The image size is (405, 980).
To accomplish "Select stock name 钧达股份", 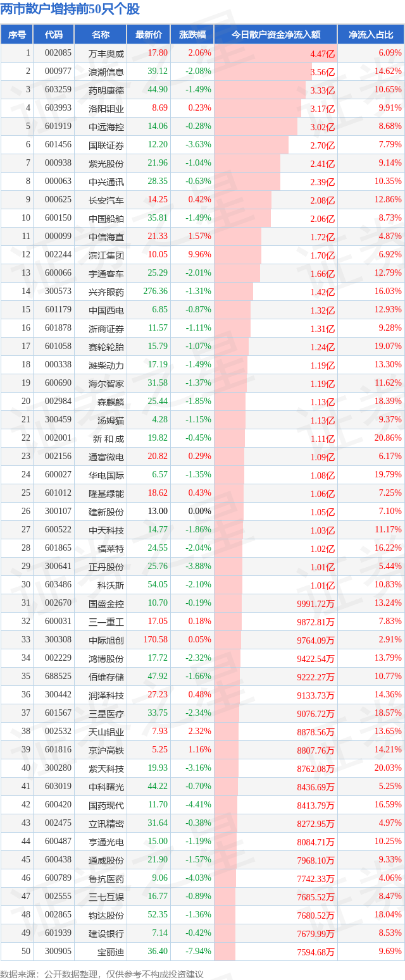I will [106, 915].
